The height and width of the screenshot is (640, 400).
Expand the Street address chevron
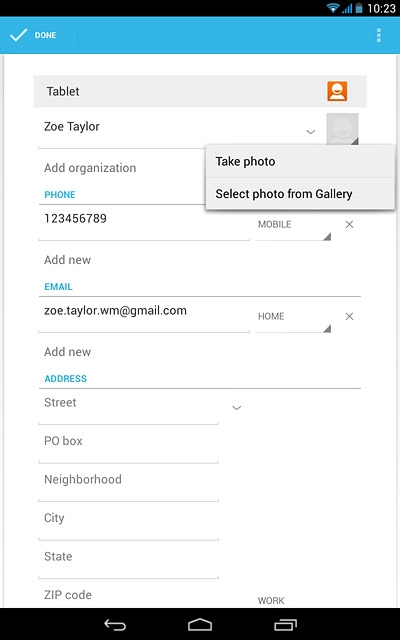pyautogui.click(x=237, y=408)
